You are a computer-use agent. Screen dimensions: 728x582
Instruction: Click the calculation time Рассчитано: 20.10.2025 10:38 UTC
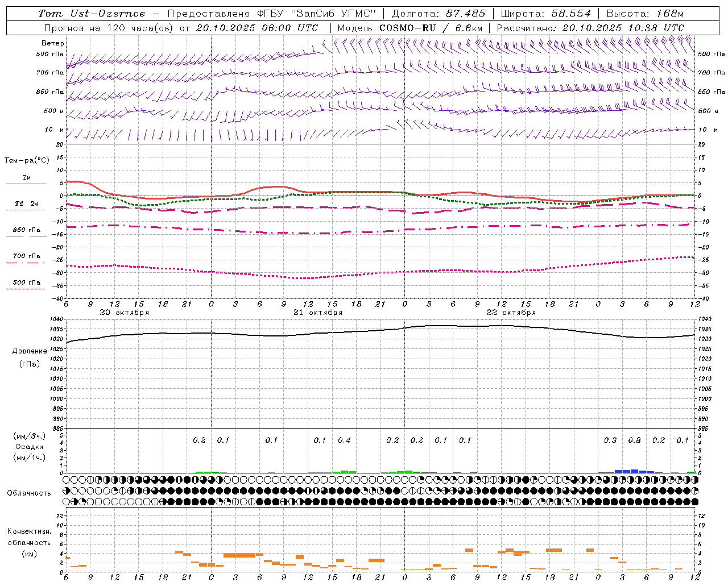(x=591, y=27)
